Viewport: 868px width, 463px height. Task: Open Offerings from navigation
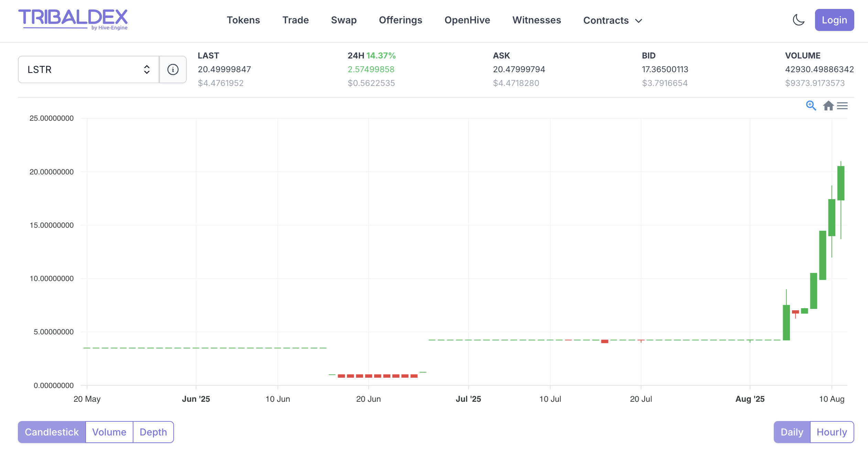click(x=400, y=20)
